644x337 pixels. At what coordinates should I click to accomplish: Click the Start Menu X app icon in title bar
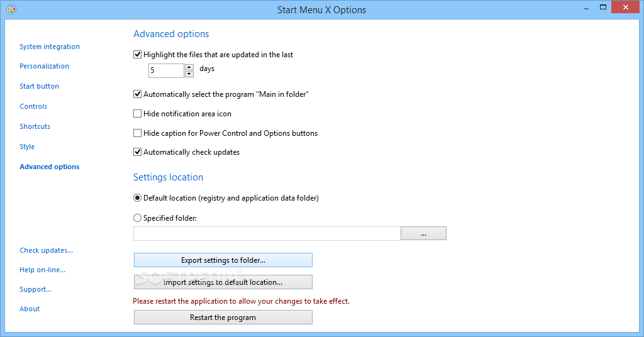[x=11, y=9]
